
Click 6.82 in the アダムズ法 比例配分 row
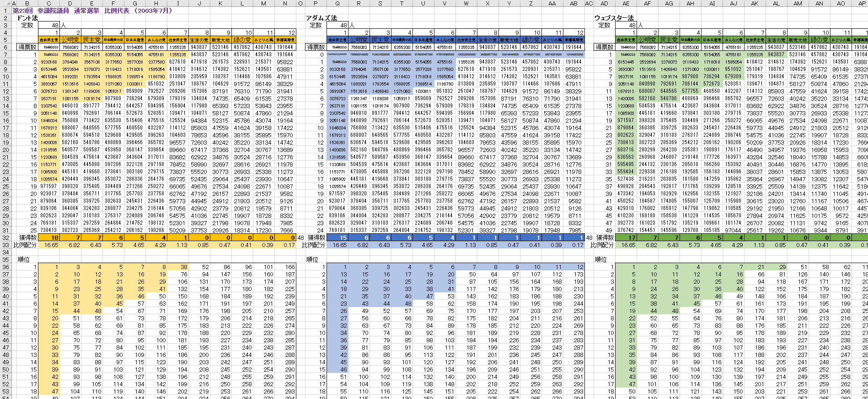[x=359, y=245]
